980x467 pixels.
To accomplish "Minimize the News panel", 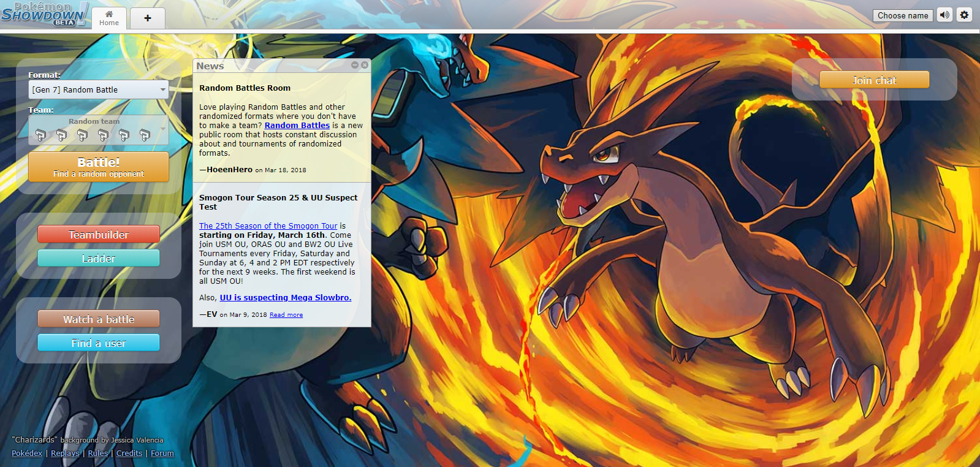I will pos(354,65).
